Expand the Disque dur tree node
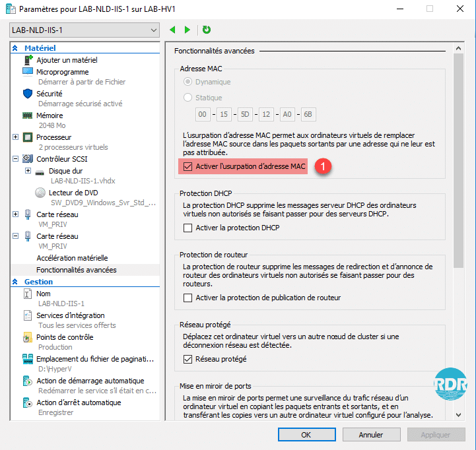Screen dimensions: 476x450 click(x=28, y=171)
